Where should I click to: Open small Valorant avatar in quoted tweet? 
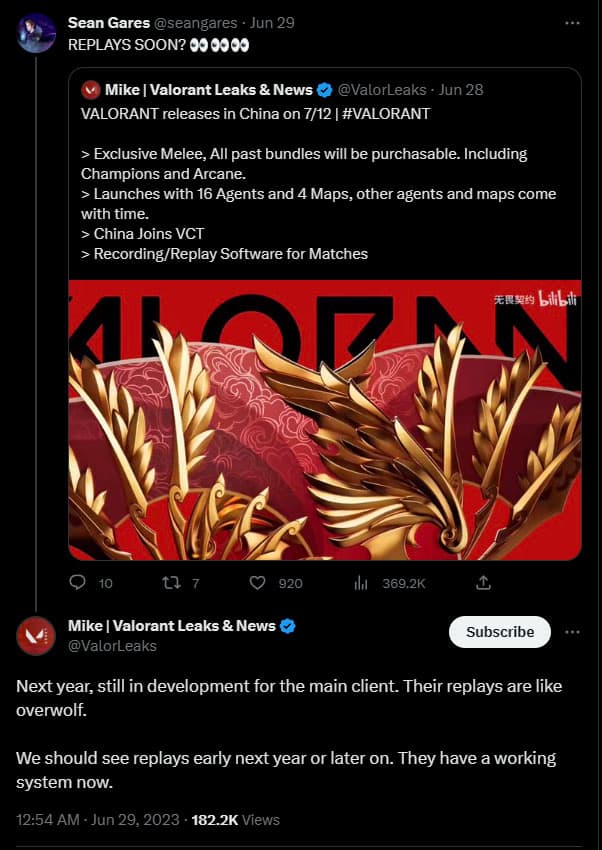tap(90, 90)
